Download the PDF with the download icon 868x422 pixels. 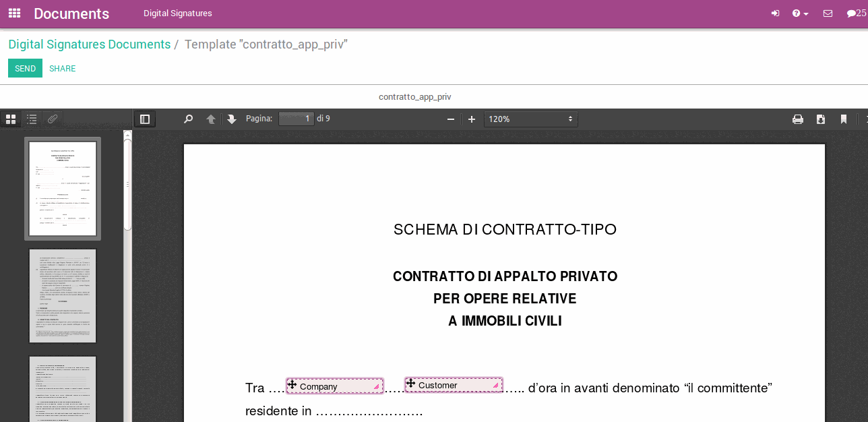click(821, 119)
